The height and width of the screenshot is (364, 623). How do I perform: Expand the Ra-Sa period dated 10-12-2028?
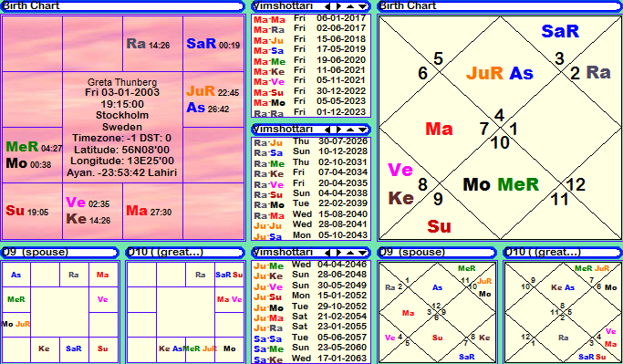(310, 152)
